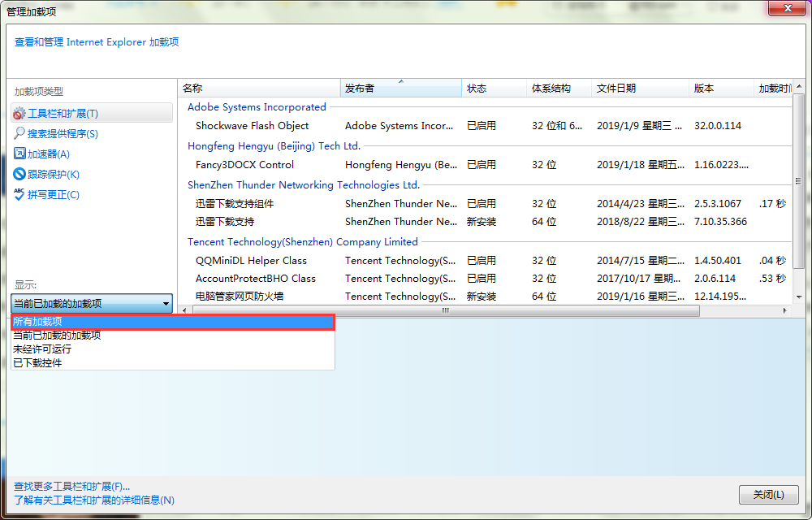
Task: Open 查找更多工具栏和扩展 link
Action: (x=71, y=486)
